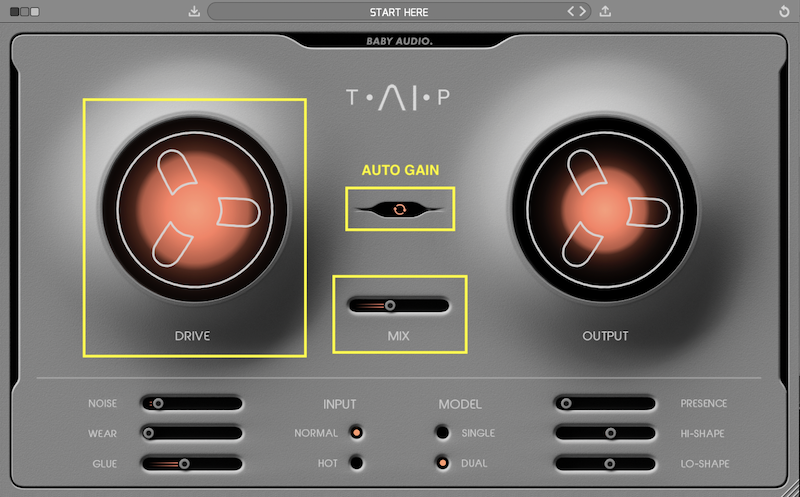Click the Glue slider handle

(184, 464)
